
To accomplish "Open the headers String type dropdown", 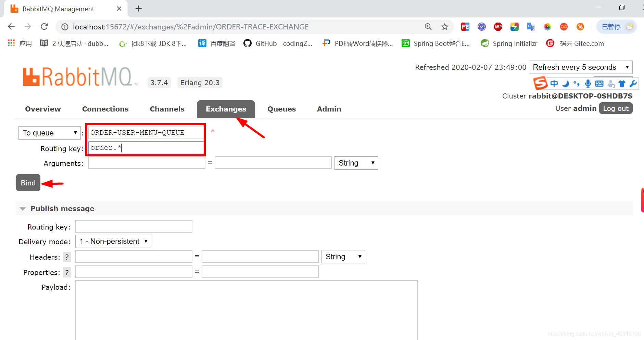I will coord(343,257).
